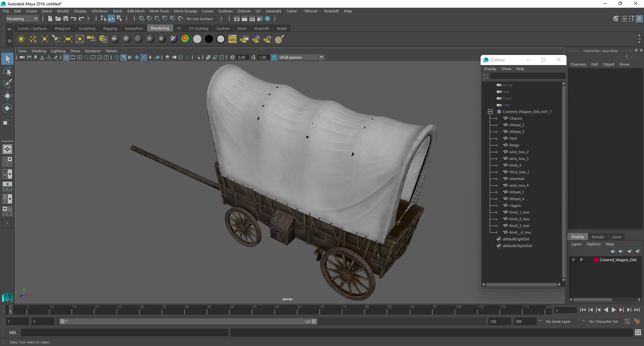Click the Play backwards button
644x346 pixels.
(x=606, y=310)
